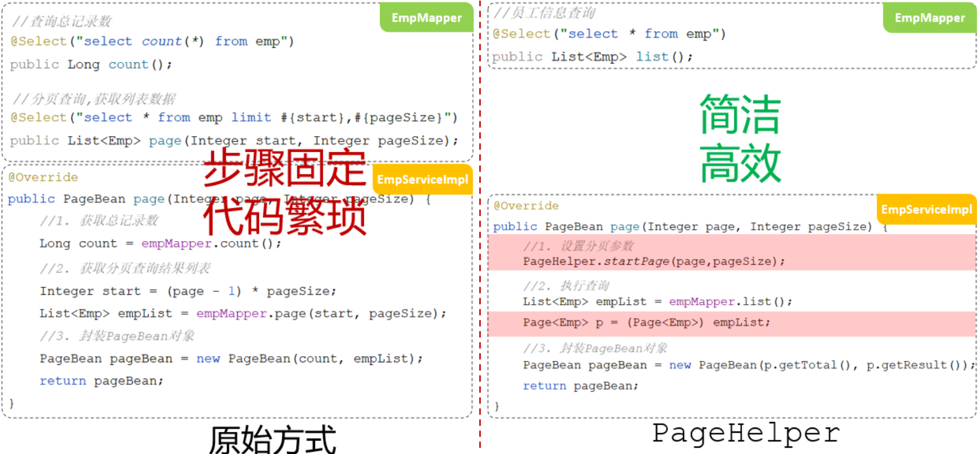Click the orange EmpServiceImpl badge beside '步骤固定'
980x454 pixels.
tap(422, 179)
